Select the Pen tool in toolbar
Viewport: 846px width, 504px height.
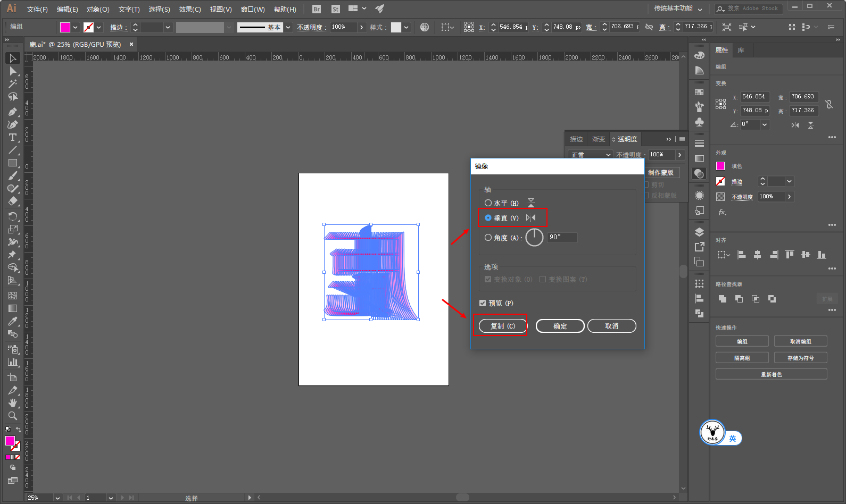[13, 112]
